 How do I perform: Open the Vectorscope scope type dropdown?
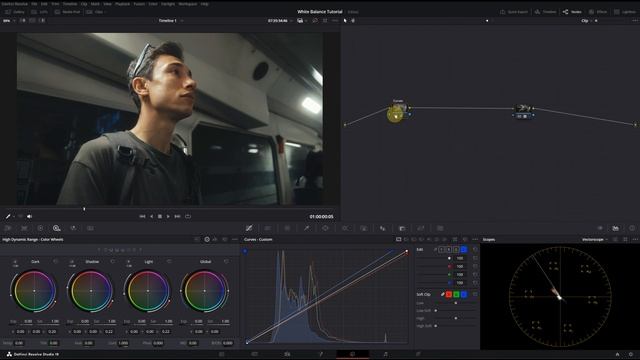click(595, 240)
